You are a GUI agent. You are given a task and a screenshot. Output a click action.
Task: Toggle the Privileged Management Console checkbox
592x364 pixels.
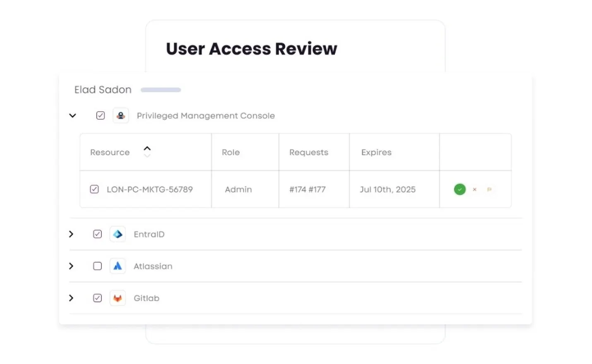point(101,115)
